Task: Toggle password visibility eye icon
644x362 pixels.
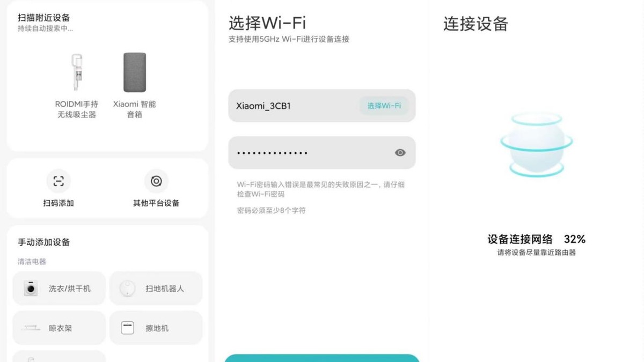Action: (x=400, y=153)
